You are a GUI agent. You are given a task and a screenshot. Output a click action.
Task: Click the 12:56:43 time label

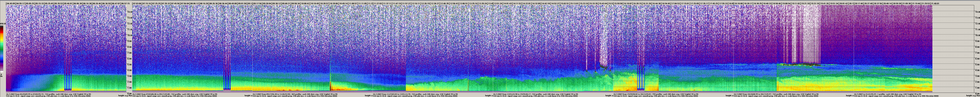click(454, 3)
